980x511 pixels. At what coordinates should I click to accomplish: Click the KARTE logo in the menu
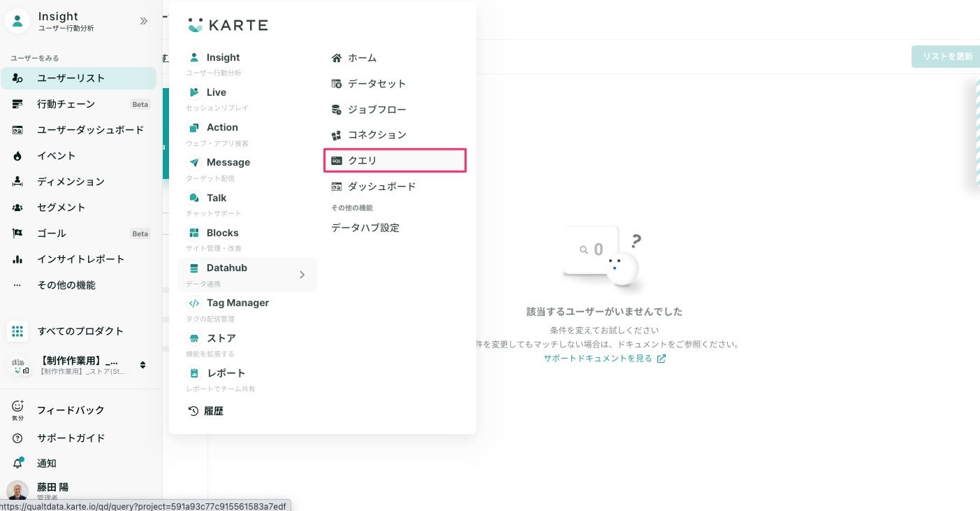[228, 25]
